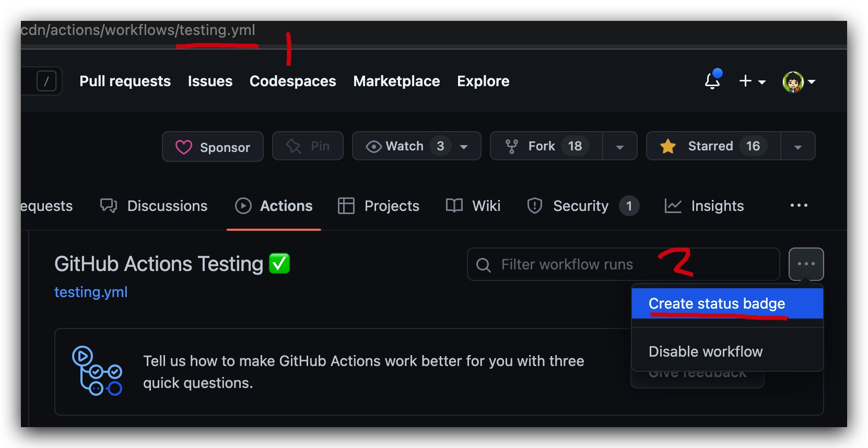Click the Pin repository button
Screen dimensions: 868x448
point(308,146)
